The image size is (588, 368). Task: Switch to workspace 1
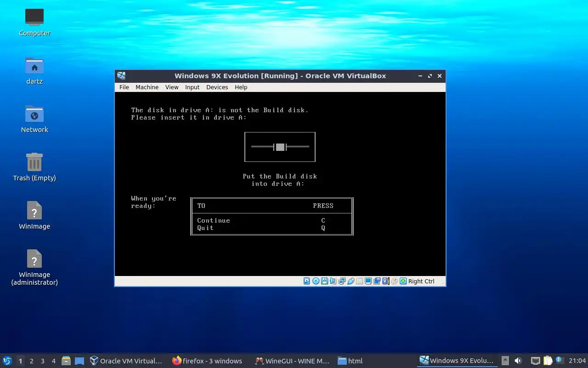point(20,361)
